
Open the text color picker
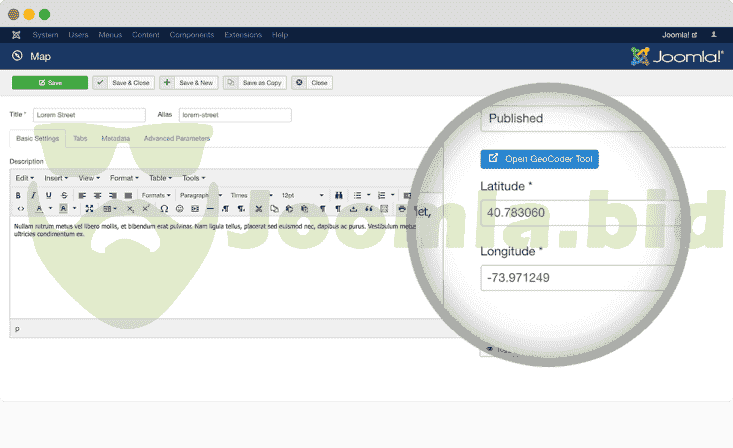click(40, 209)
